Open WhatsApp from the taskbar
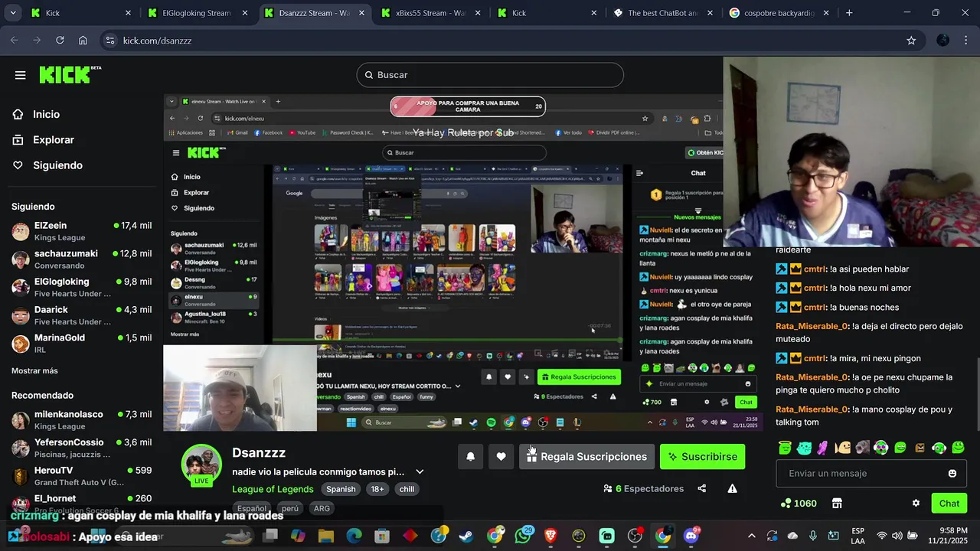The image size is (980, 551). click(523, 536)
